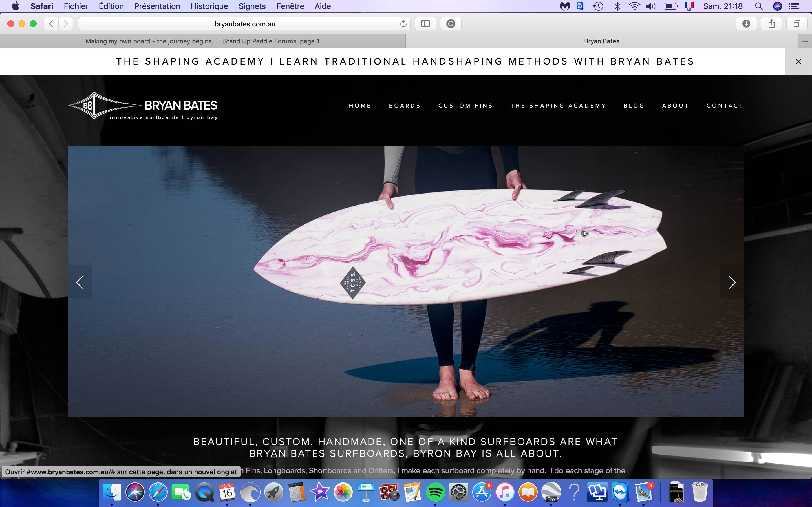Switch to the Stand Up Paddle Forums tab
812x507 pixels.
[x=202, y=41]
